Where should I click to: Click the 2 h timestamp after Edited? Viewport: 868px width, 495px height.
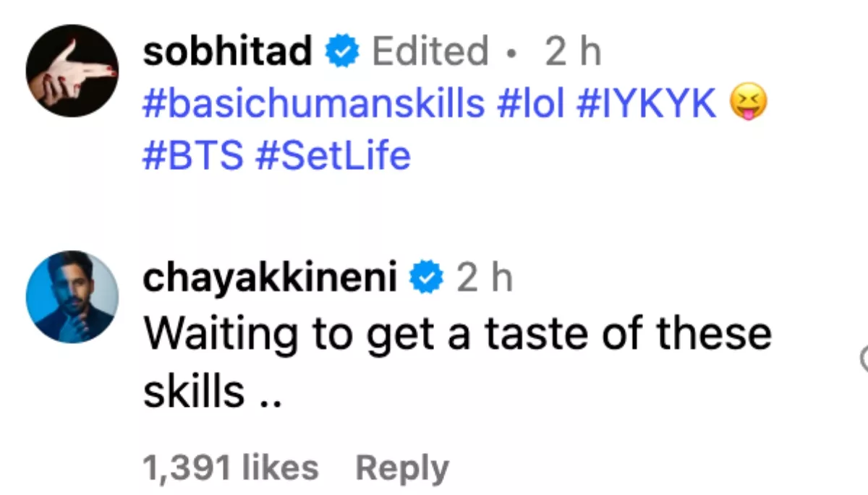[573, 53]
